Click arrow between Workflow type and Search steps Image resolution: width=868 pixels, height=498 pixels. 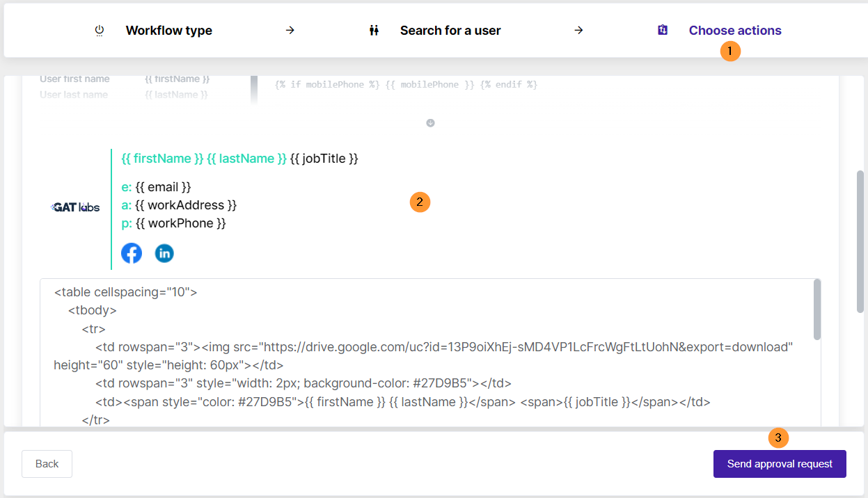pos(290,31)
